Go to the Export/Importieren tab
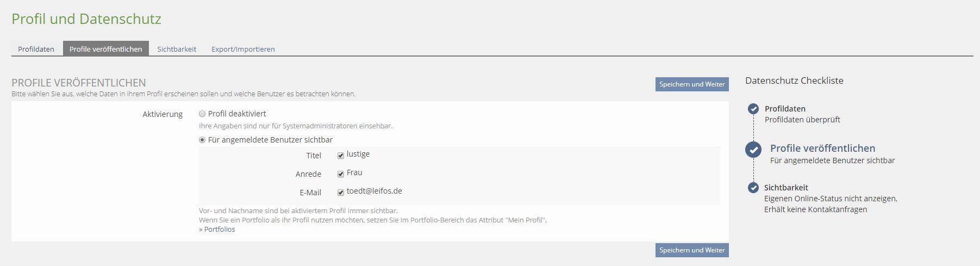Screen dimensions: 980x266 pos(243,49)
